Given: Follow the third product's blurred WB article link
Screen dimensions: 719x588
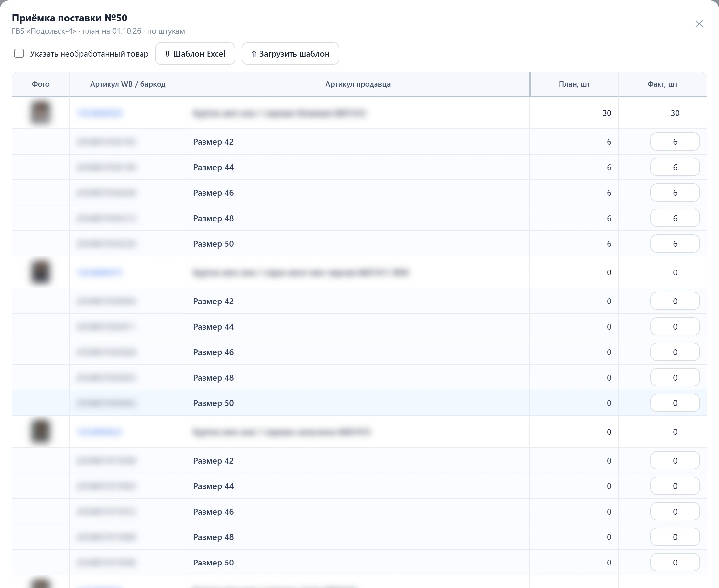Looking at the screenshot, I should pyautogui.click(x=100, y=432).
